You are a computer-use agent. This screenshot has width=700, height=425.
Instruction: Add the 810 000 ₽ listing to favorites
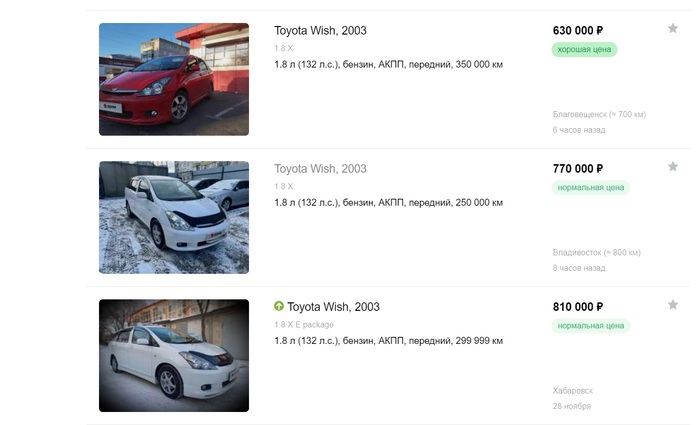tap(673, 304)
